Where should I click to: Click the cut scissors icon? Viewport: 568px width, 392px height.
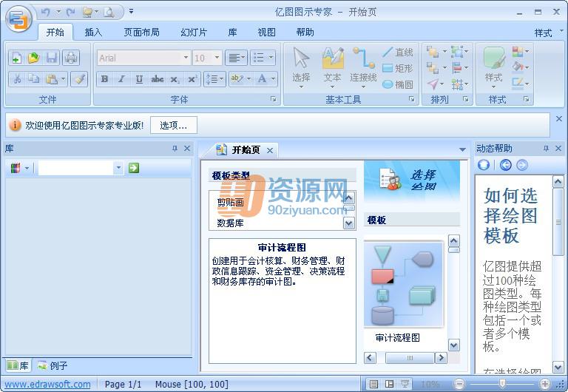tap(17, 79)
